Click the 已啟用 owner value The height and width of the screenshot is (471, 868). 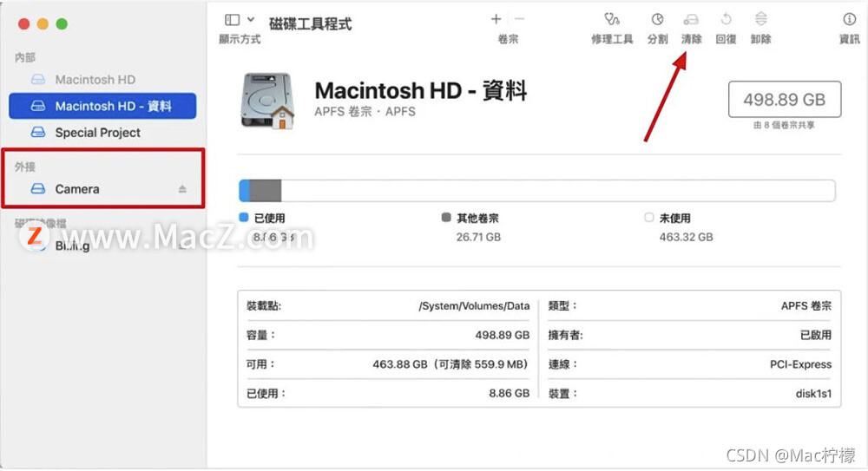tap(816, 336)
